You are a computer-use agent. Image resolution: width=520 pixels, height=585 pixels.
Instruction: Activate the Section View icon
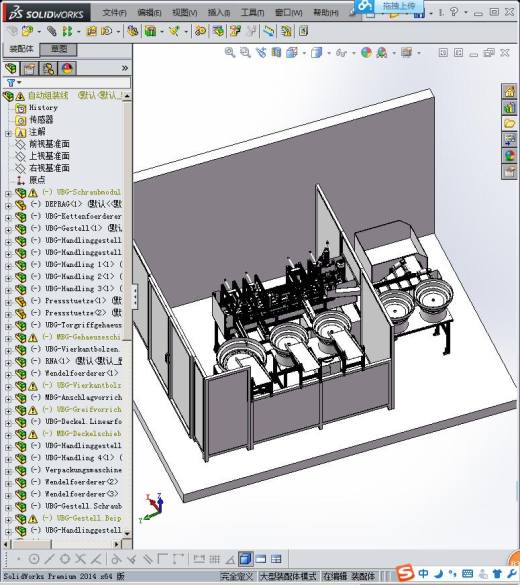pyautogui.click(x=276, y=53)
